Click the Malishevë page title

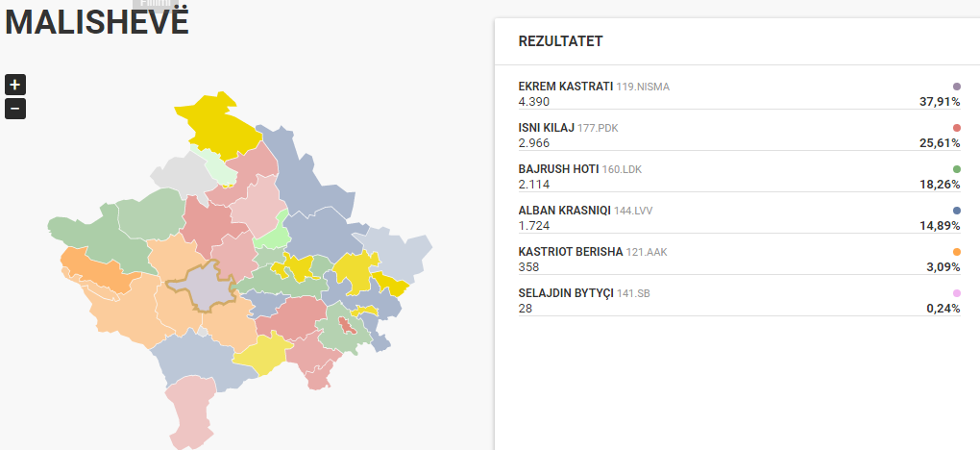97,22
